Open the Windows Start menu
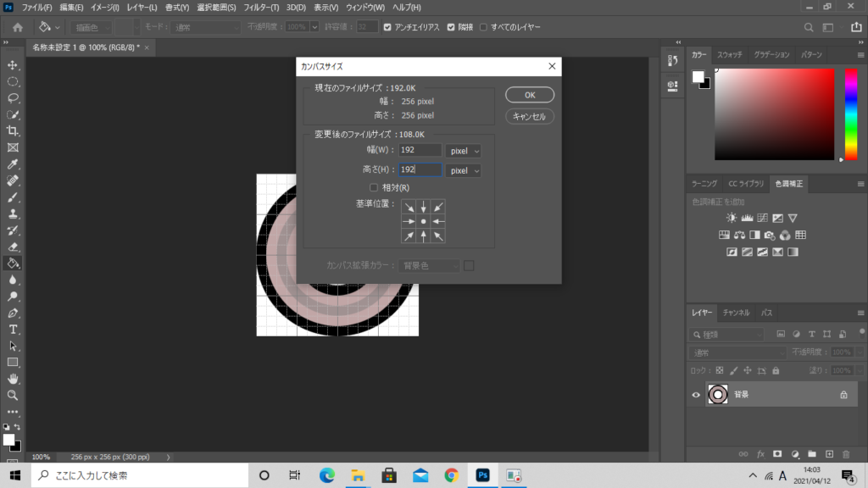This screenshot has height=488, width=868. (15, 475)
